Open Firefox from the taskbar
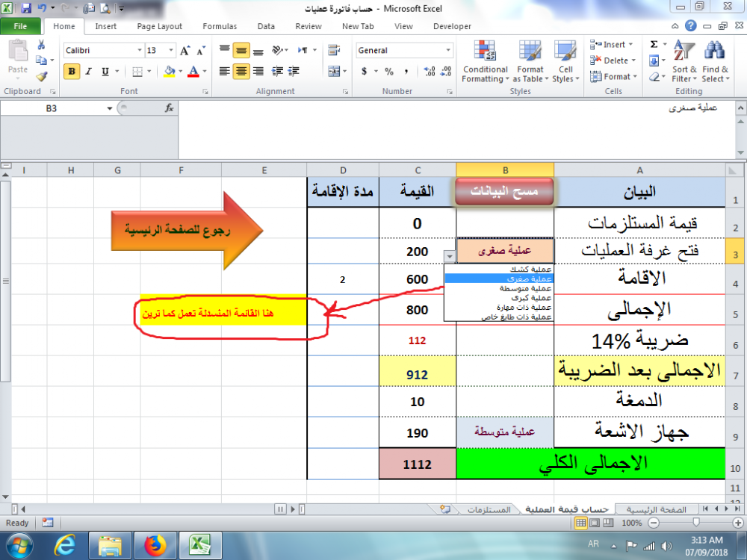The height and width of the screenshot is (560, 747). pyautogui.click(x=155, y=546)
